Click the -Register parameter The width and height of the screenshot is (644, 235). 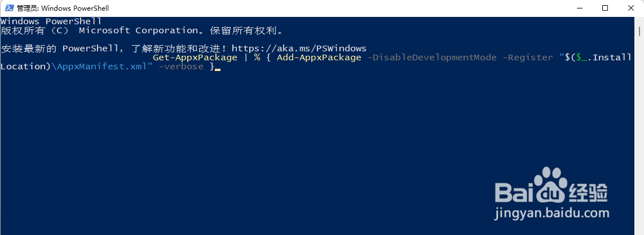528,57
